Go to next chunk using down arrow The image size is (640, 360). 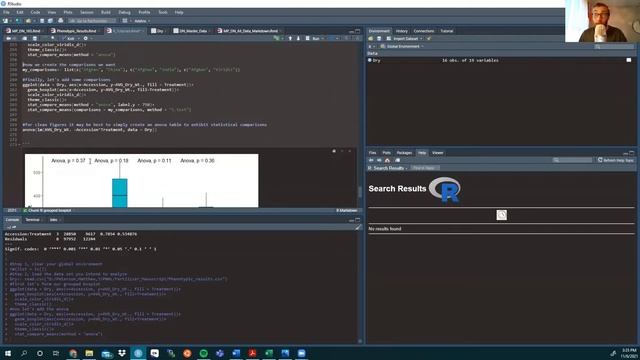point(298,38)
